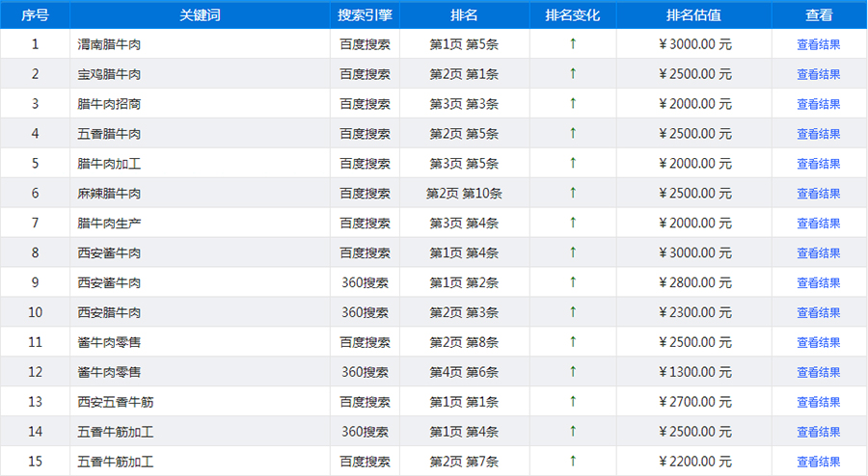Click green up arrow for 西安五香牛筋
868x476 pixels.
[x=573, y=402]
